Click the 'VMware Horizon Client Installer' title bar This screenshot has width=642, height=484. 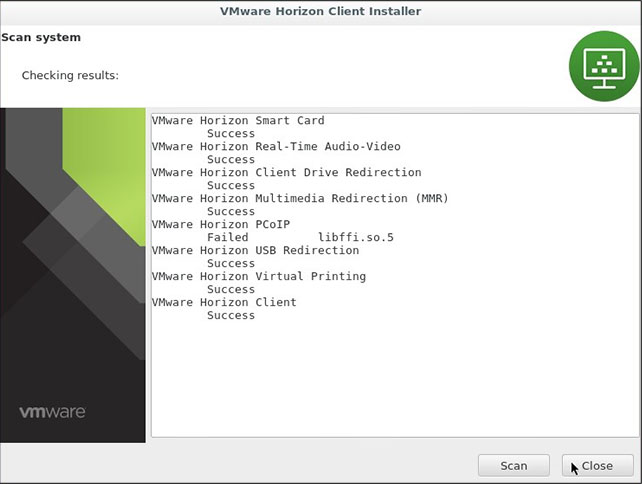tap(321, 11)
